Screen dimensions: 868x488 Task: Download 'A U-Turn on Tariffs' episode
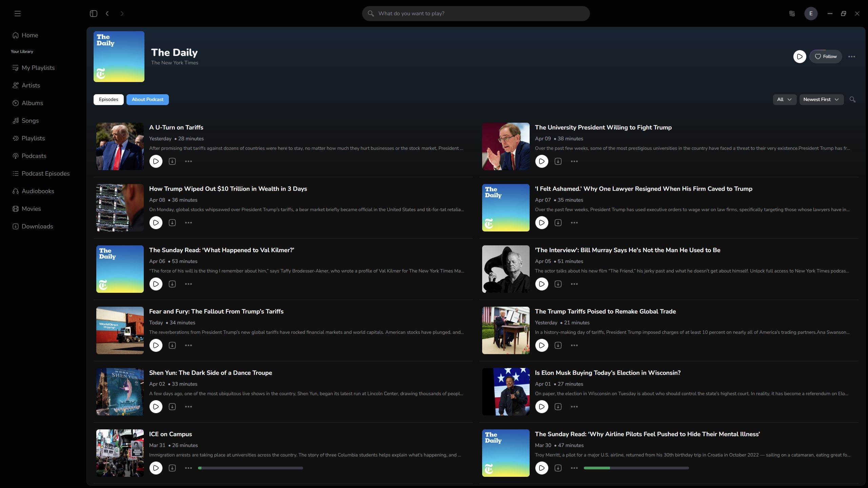(172, 161)
